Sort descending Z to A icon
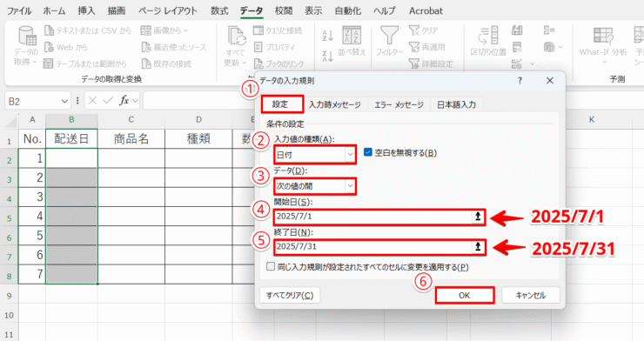Viewport: 644px width, 341px height. [328, 56]
